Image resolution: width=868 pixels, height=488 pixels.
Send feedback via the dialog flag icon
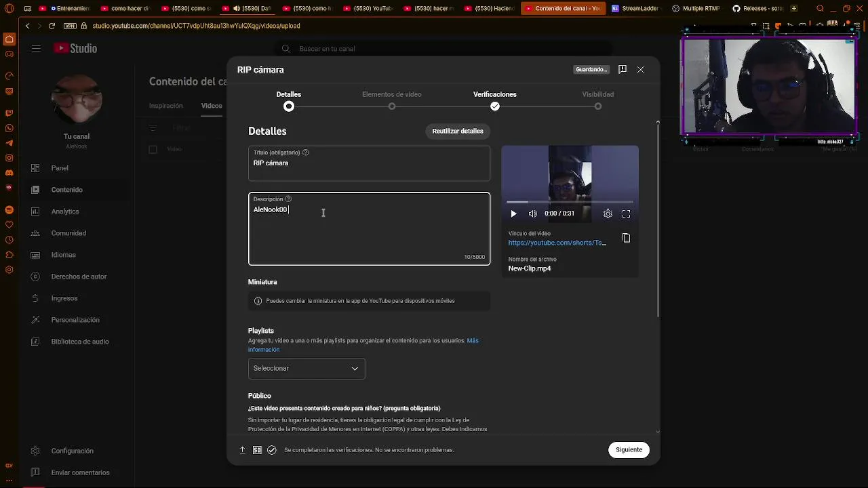pos(623,69)
